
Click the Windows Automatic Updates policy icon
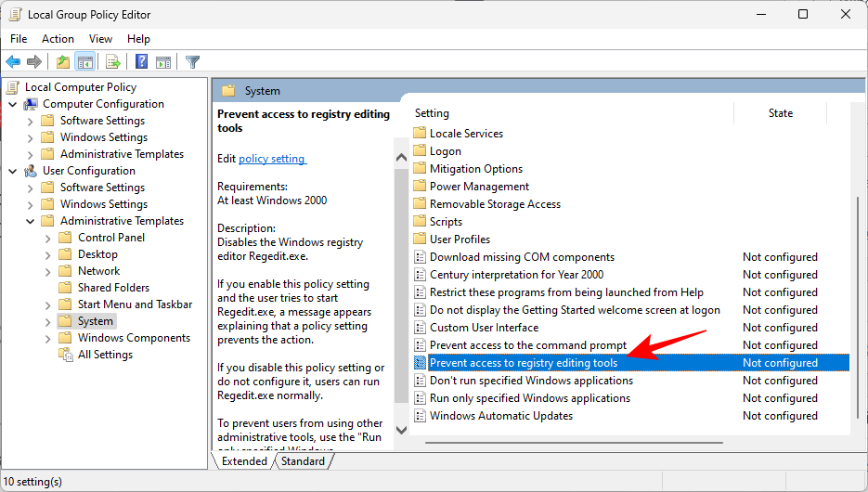(421, 416)
